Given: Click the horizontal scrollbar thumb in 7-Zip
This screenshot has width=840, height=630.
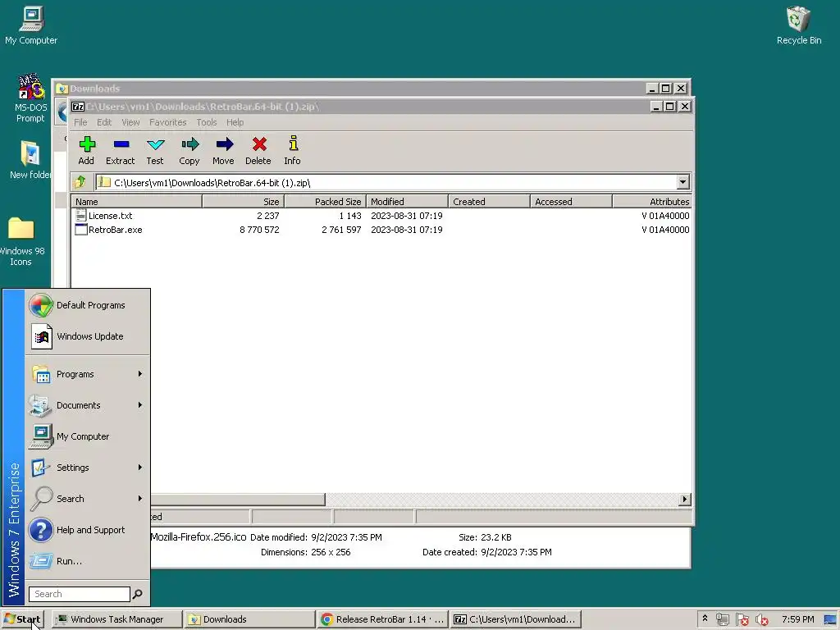Looking at the screenshot, I should [237, 500].
